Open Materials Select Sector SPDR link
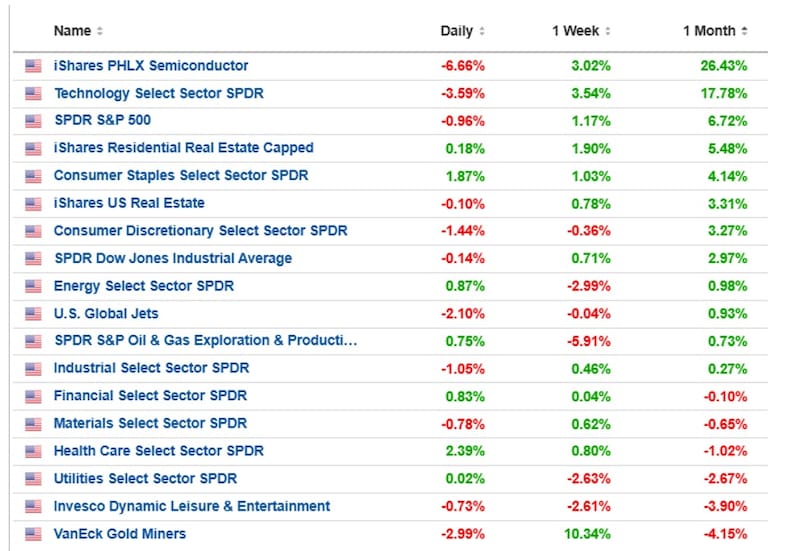 (151, 423)
